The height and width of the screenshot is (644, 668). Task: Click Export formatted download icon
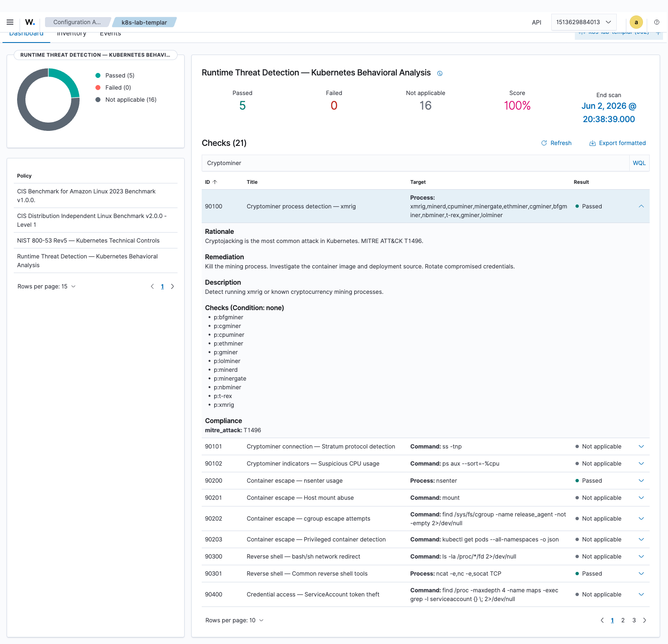tap(593, 143)
